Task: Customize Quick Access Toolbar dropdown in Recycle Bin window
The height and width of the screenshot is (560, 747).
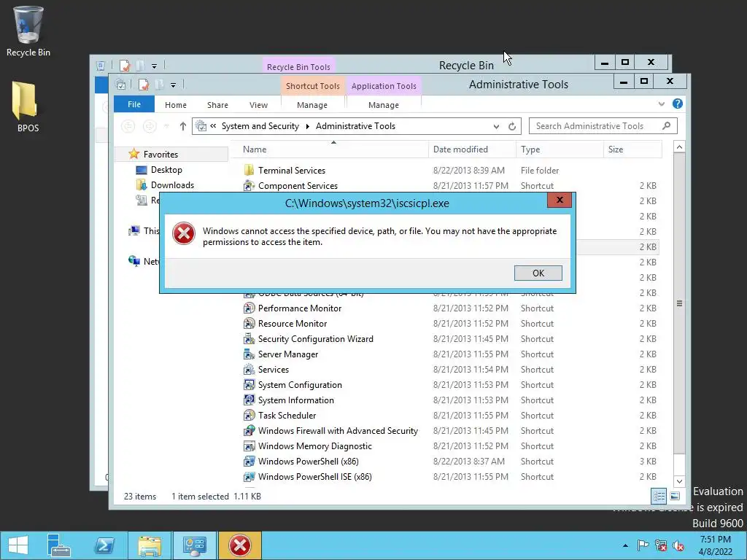Action: coord(154,66)
